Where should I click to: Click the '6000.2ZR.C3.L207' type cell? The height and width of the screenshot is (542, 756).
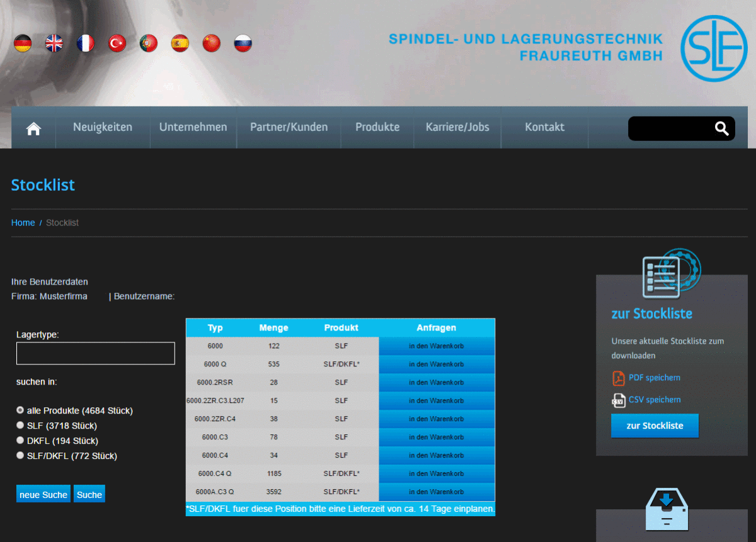pos(215,400)
